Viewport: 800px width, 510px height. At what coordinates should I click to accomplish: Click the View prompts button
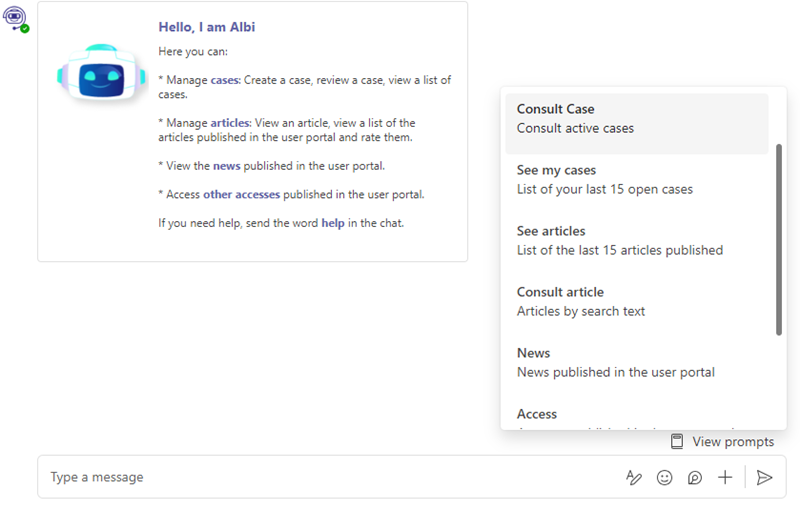click(x=722, y=441)
